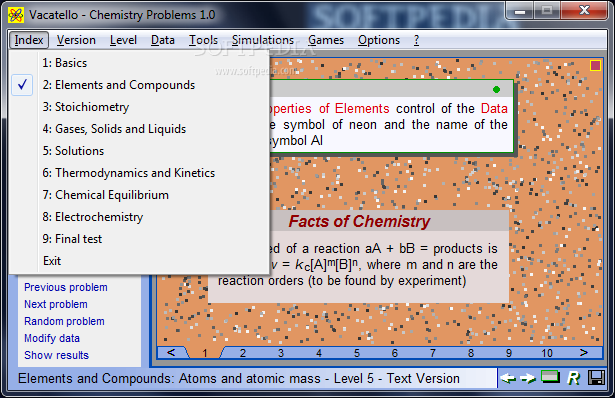Switch to problem tab 4
Image resolution: width=615 pixels, height=398 pixels.
tap(319, 353)
